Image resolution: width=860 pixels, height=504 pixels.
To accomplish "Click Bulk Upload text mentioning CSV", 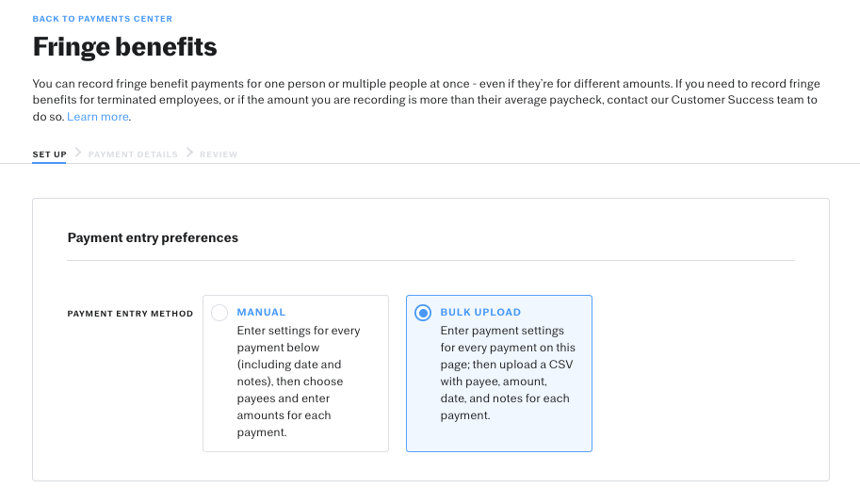I will 506,365.
